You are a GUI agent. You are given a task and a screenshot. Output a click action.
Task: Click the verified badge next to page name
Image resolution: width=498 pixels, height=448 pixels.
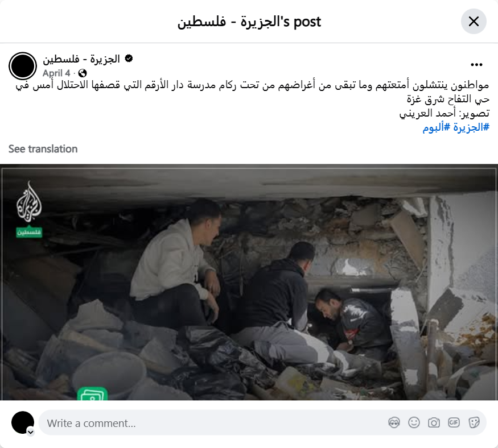pos(129,59)
